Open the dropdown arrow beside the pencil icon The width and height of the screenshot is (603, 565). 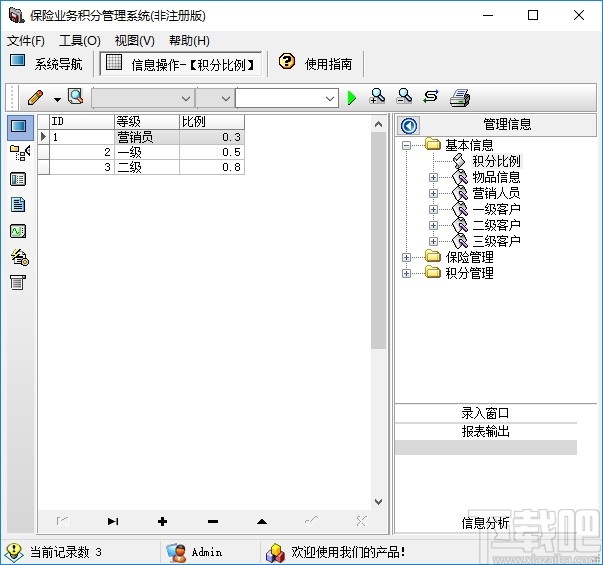click(57, 99)
